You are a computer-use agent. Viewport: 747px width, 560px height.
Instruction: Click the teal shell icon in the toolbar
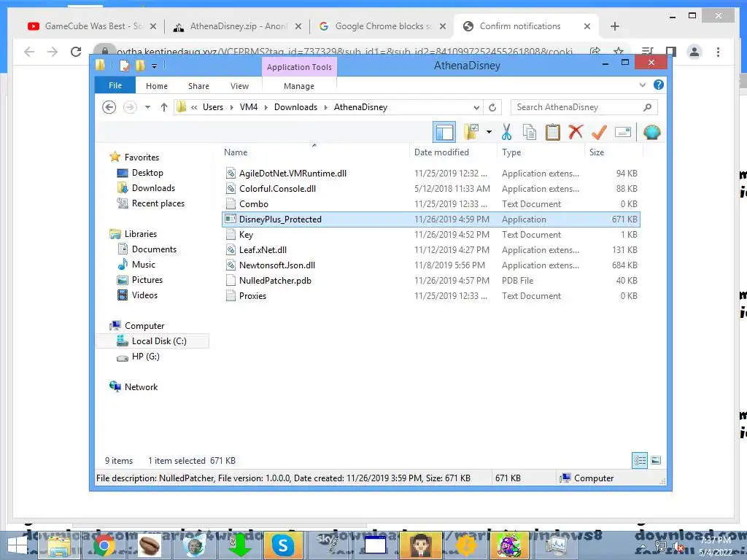click(x=651, y=133)
